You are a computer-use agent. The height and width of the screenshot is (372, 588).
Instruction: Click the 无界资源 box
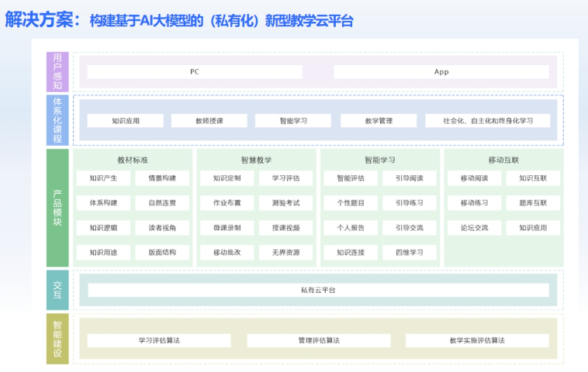285,253
